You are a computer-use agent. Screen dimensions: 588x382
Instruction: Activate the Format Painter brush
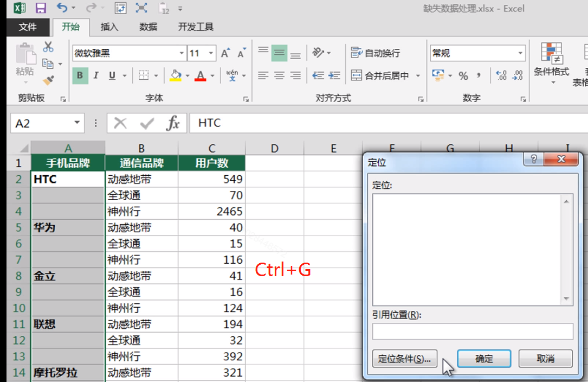coord(48,80)
